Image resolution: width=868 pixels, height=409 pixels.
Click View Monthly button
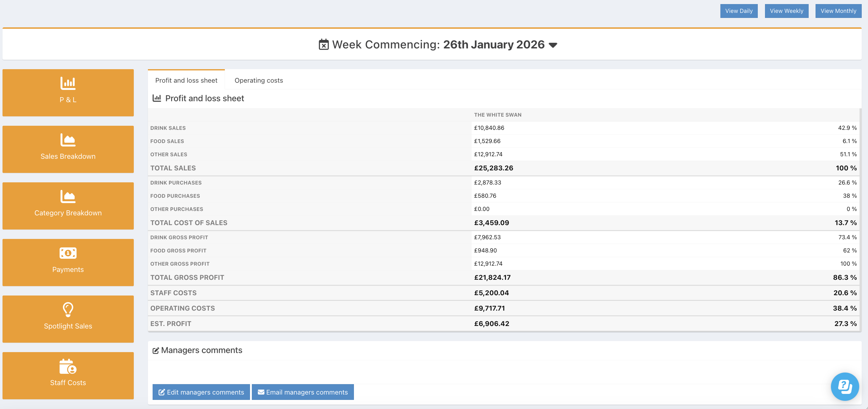(x=838, y=11)
